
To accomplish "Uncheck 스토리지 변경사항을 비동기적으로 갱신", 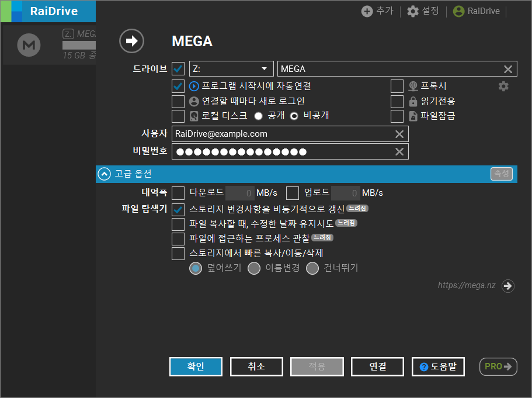I will pyautogui.click(x=178, y=210).
